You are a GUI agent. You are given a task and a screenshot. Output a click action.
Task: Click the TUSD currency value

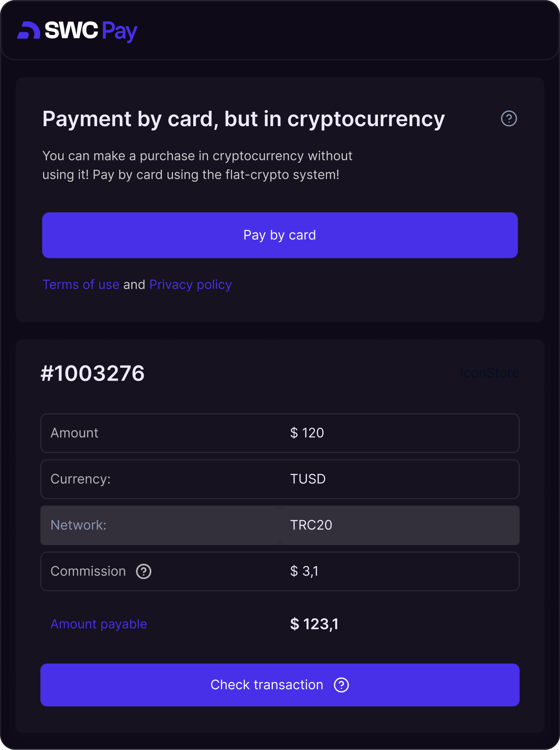click(308, 479)
